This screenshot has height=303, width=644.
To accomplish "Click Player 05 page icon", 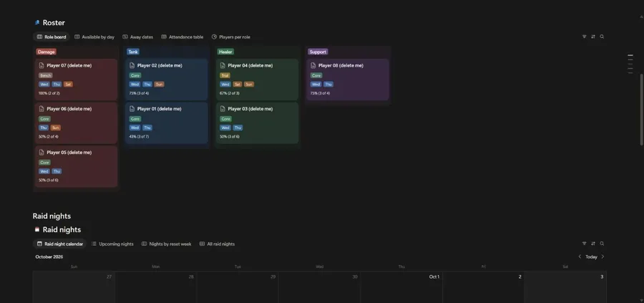I will [42, 152].
